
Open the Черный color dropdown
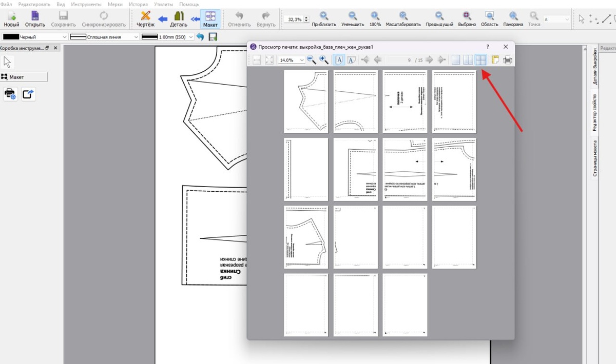tap(35, 37)
